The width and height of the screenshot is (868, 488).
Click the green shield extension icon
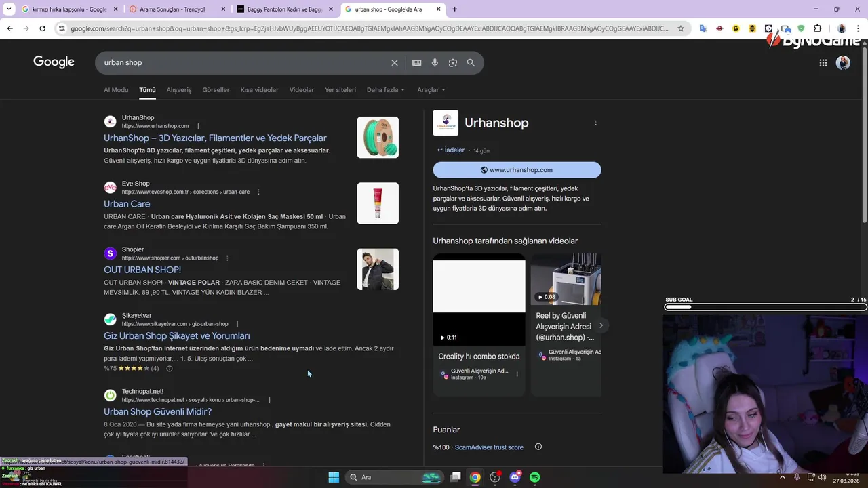pyautogui.click(x=801, y=28)
